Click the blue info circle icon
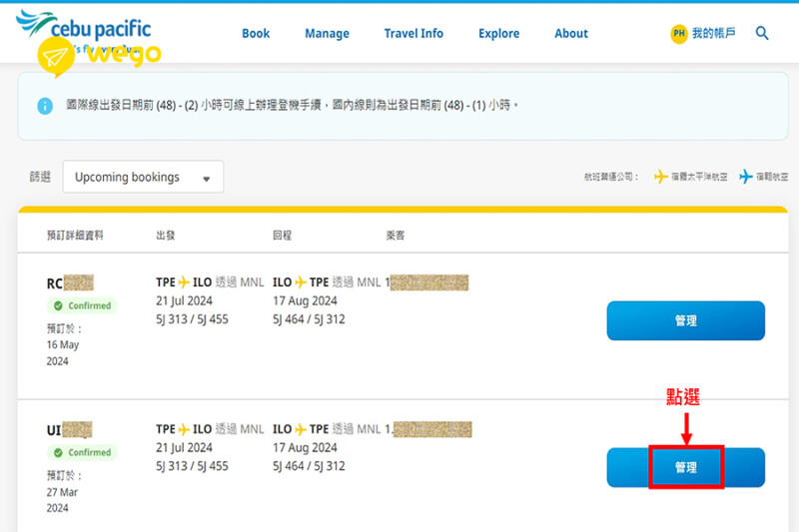Image resolution: width=799 pixels, height=532 pixels. pos(44,106)
